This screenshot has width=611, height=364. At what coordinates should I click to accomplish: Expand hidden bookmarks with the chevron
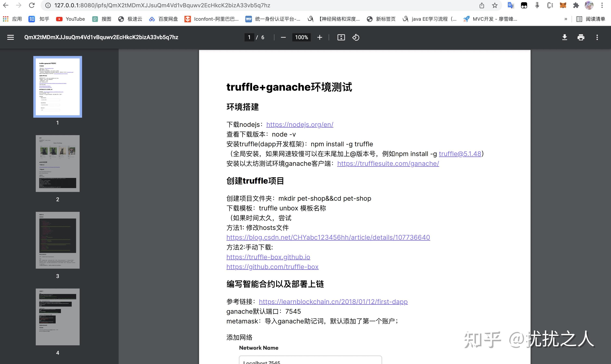click(566, 19)
